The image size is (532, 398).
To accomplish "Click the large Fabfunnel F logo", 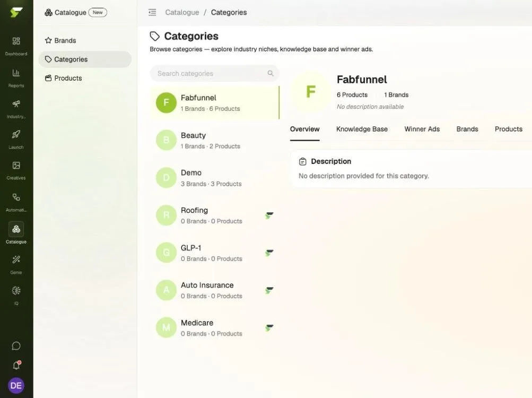I will [x=311, y=92].
